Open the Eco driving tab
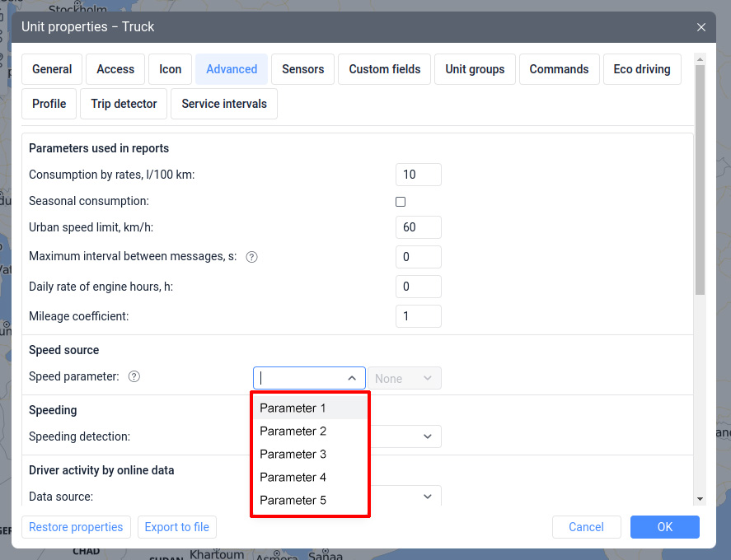 click(642, 69)
